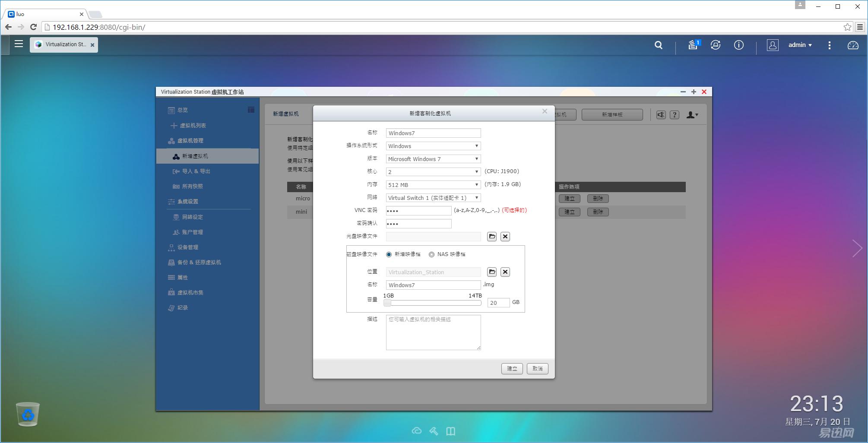Screen dimensions: 868x443
Task: Click the external devices icon
Action: point(716,45)
